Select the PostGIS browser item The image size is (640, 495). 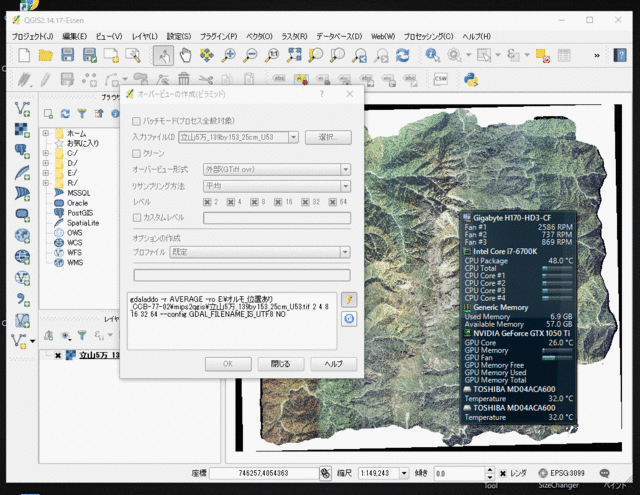coord(80,213)
